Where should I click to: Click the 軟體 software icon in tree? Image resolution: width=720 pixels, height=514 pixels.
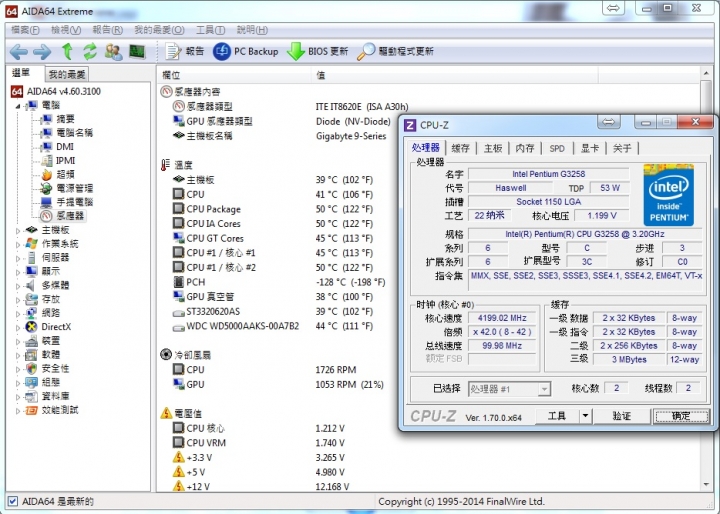pos(32,355)
